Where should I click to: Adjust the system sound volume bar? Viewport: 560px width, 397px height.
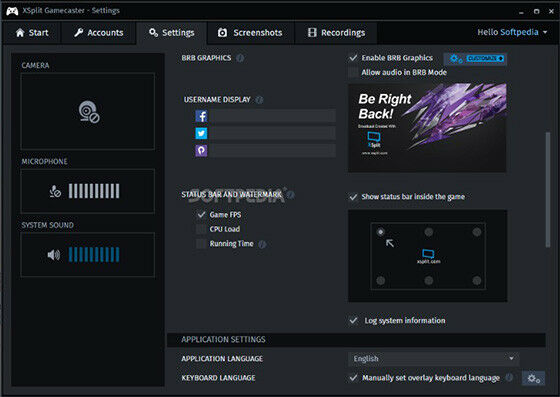pos(94,255)
